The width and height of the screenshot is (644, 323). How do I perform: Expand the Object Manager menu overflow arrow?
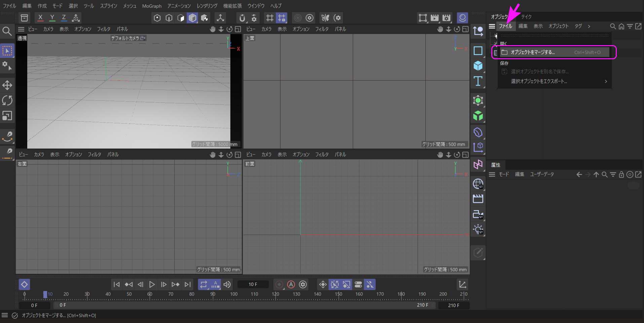coord(589,26)
